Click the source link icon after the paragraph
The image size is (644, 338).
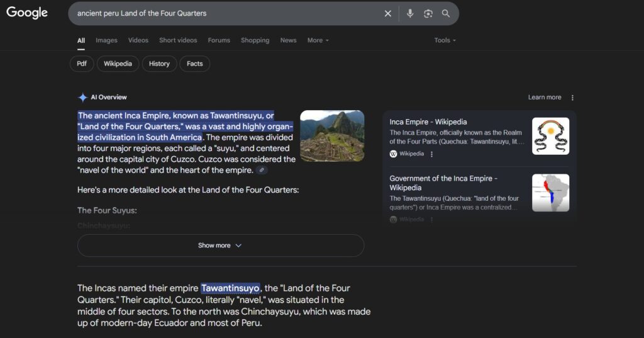pos(262,171)
